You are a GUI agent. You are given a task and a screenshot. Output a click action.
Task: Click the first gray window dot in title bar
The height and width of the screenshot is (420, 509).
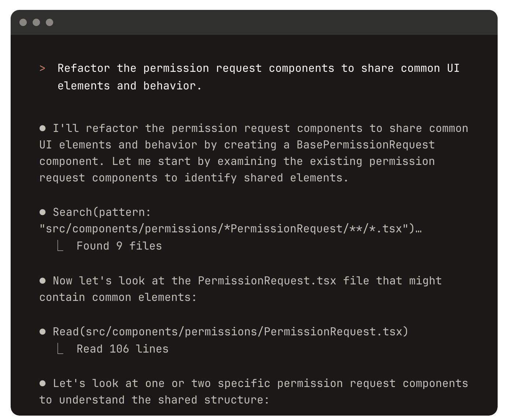(x=23, y=22)
